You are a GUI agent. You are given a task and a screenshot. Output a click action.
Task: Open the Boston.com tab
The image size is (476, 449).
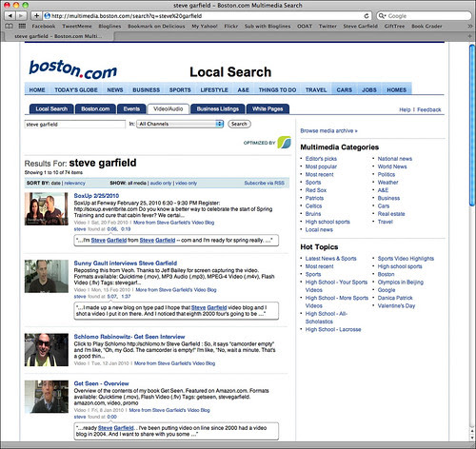point(95,108)
